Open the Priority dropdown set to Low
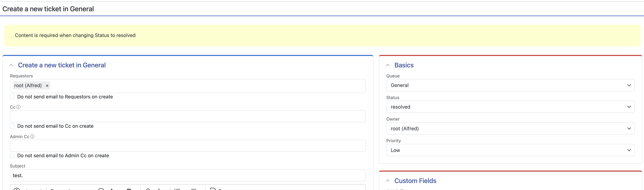This screenshot has height=190, width=644. coord(510,150)
